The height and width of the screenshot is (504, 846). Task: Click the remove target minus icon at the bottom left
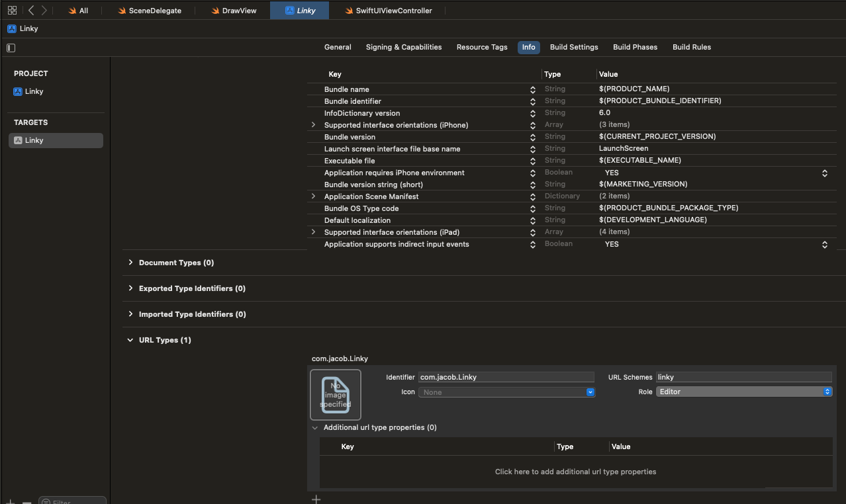click(x=27, y=501)
